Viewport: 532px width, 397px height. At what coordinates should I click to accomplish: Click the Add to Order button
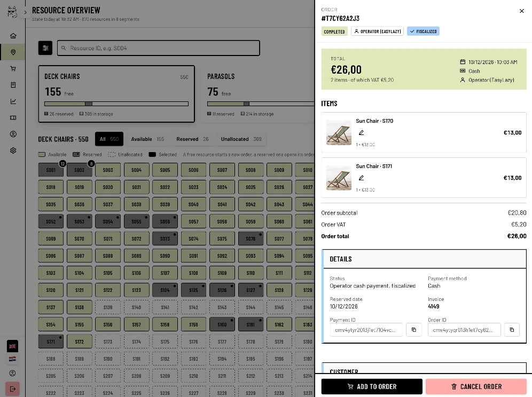372,386
